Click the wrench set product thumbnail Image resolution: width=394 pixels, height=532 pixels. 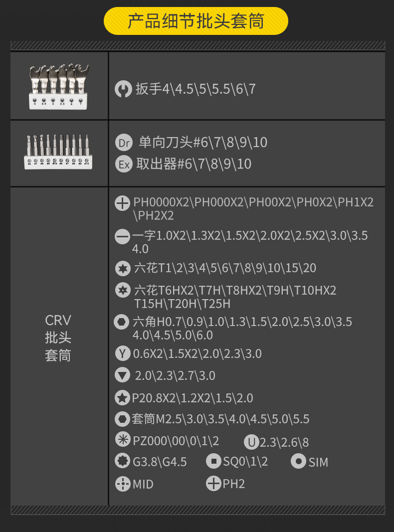coord(59,87)
